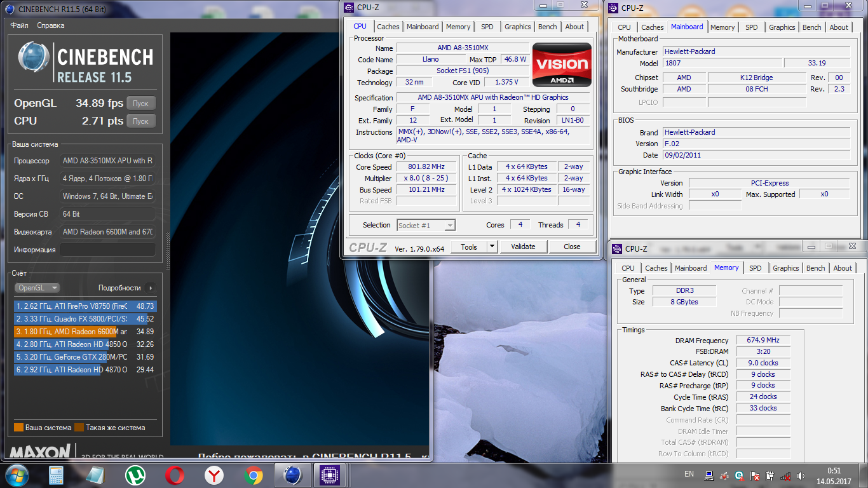Click the volume speaker tray icon

tap(801, 475)
